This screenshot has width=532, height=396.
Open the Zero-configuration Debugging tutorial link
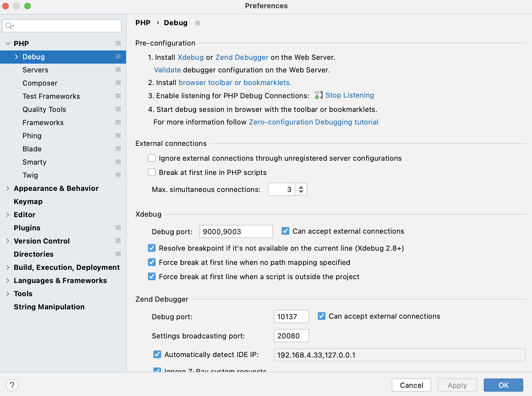[313, 122]
